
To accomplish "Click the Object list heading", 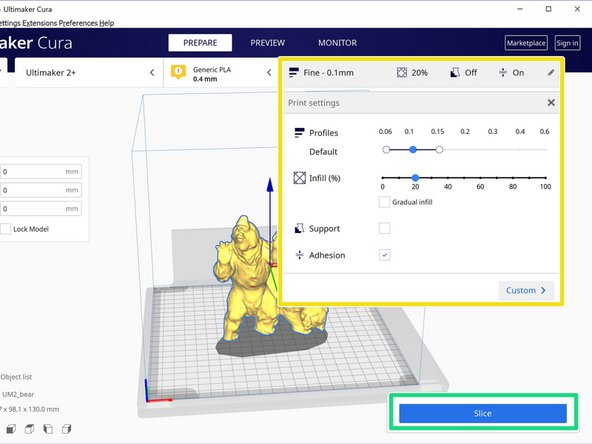I will point(16,377).
